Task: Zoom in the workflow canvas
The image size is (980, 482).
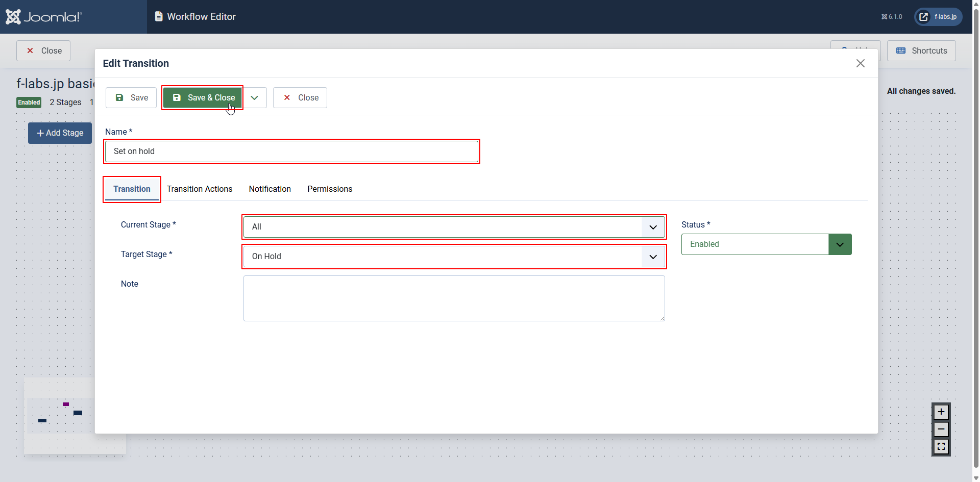Action: click(941, 412)
